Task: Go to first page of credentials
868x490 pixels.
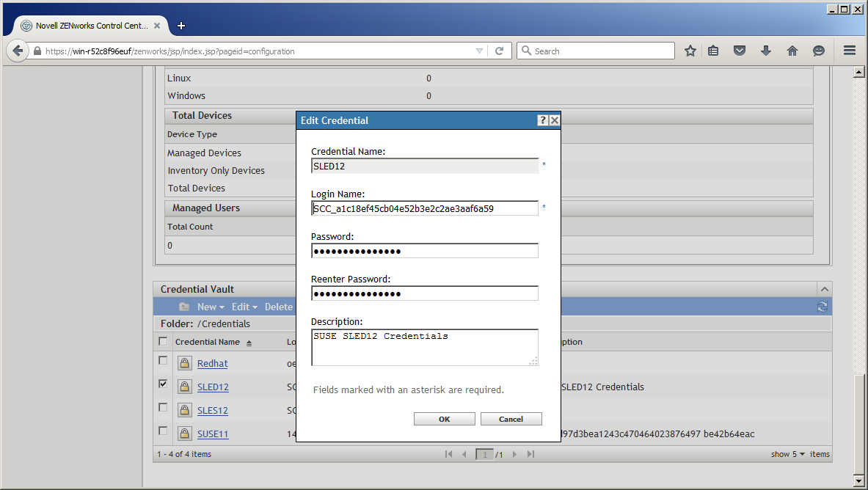Action: click(x=448, y=454)
